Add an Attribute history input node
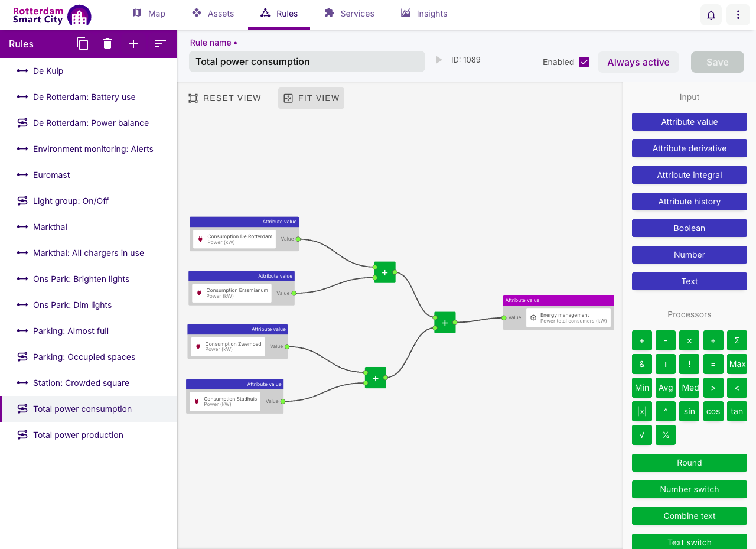756x549 pixels. click(689, 202)
